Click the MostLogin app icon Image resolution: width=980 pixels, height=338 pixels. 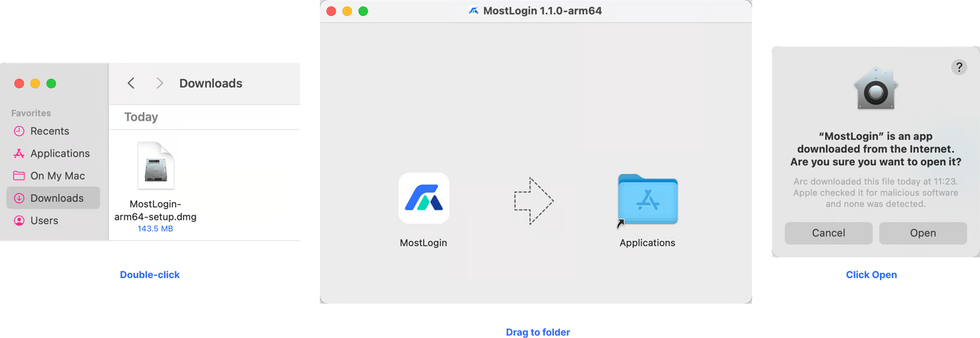point(424,198)
